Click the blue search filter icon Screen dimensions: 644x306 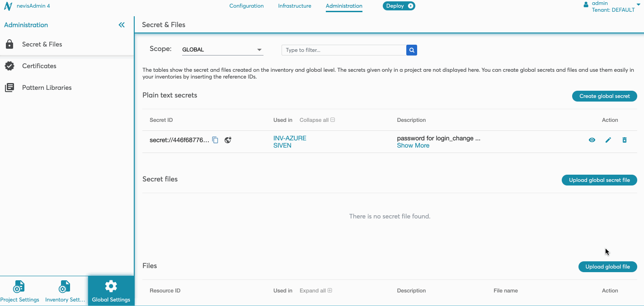411,50
